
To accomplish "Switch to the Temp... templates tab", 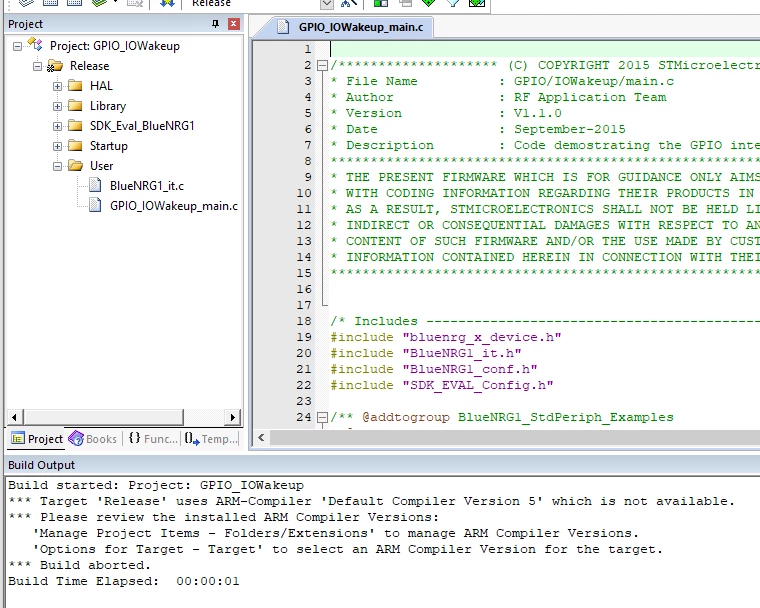I will [211, 439].
